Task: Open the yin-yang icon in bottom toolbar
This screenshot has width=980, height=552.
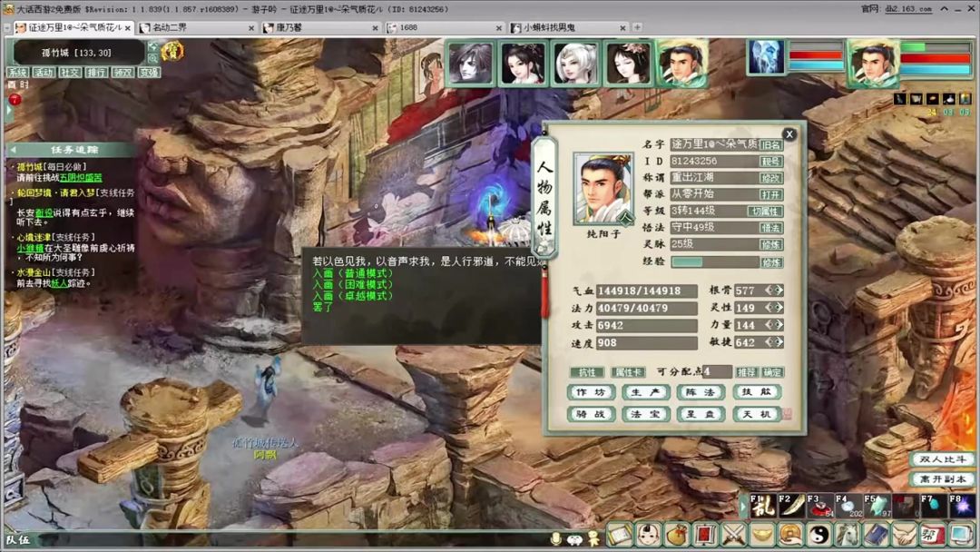Action: [x=819, y=535]
